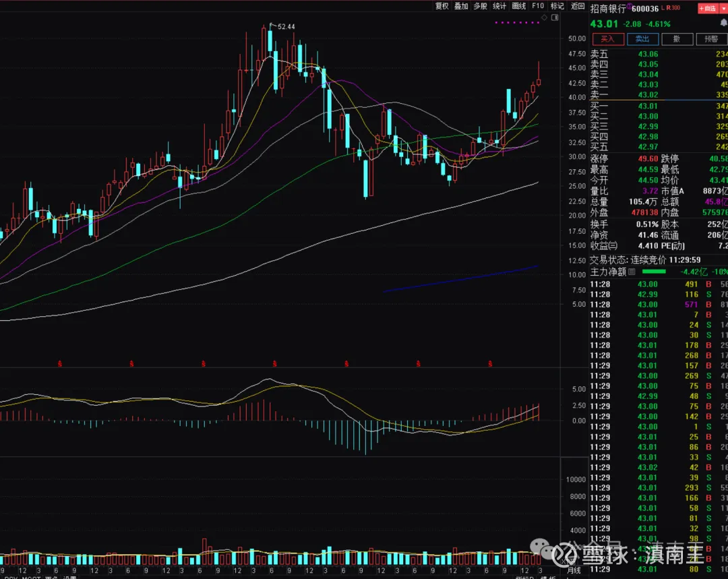Add stock to watchlist with +自选
This screenshot has height=579, width=728.
tap(708, 8)
